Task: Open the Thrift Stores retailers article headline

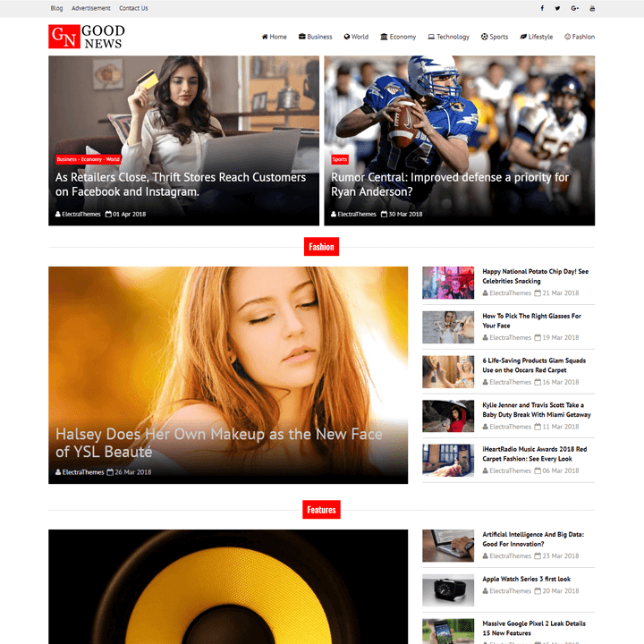Action: coord(181,184)
